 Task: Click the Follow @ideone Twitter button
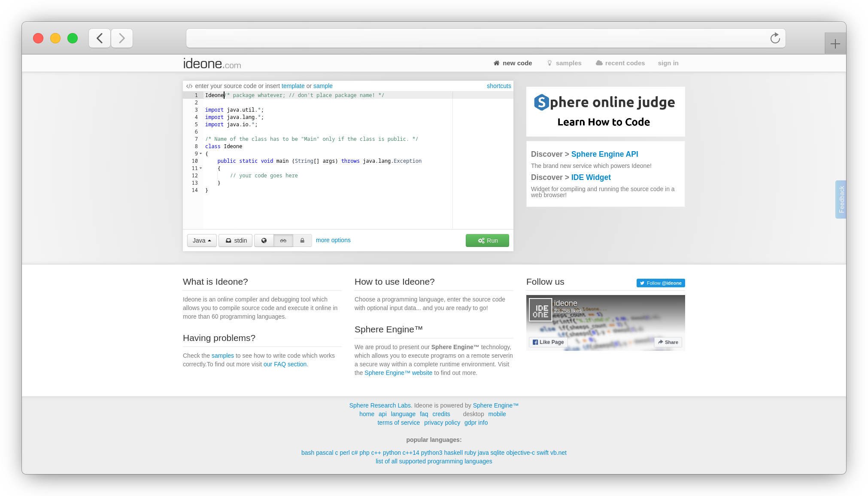point(661,283)
